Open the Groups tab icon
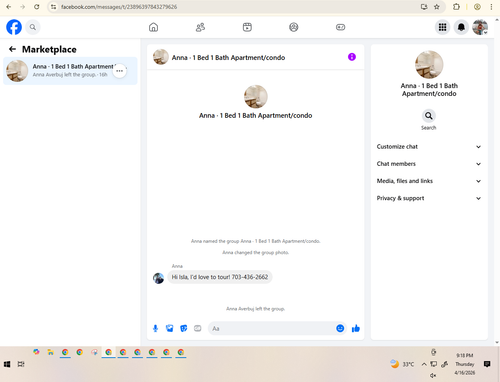The image size is (500, 382). click(x=294, y=27)
